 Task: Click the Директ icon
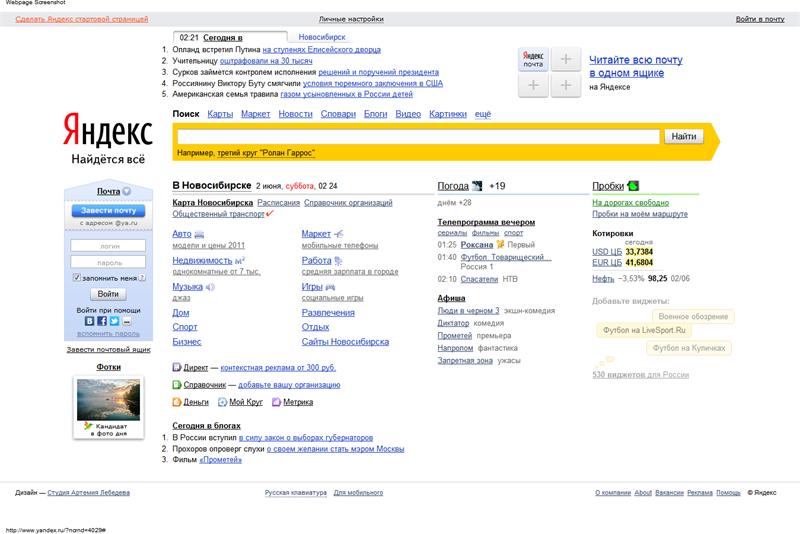(177, 367)
